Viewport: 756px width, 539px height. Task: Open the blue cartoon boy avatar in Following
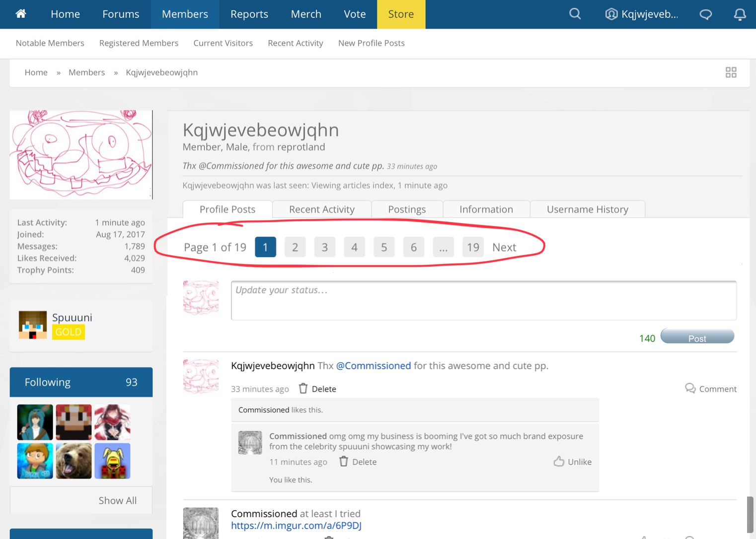35,461
